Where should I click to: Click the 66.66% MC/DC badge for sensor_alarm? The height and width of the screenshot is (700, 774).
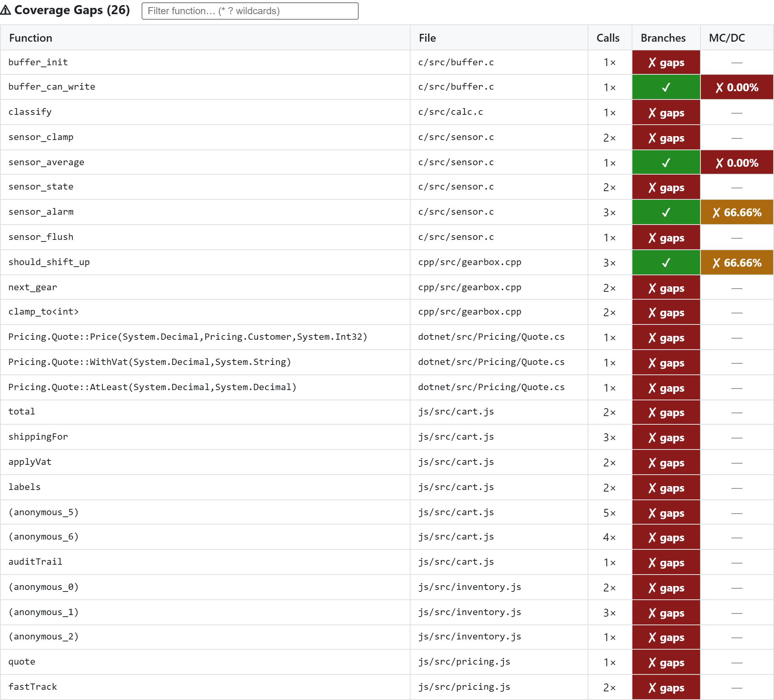coord(737,212)
